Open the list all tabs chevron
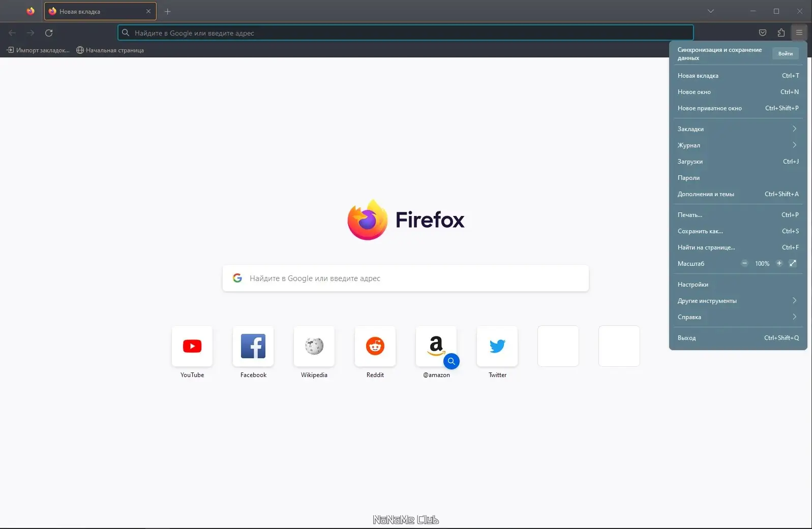This screenshot has width=812, height=529. [711, 11]
